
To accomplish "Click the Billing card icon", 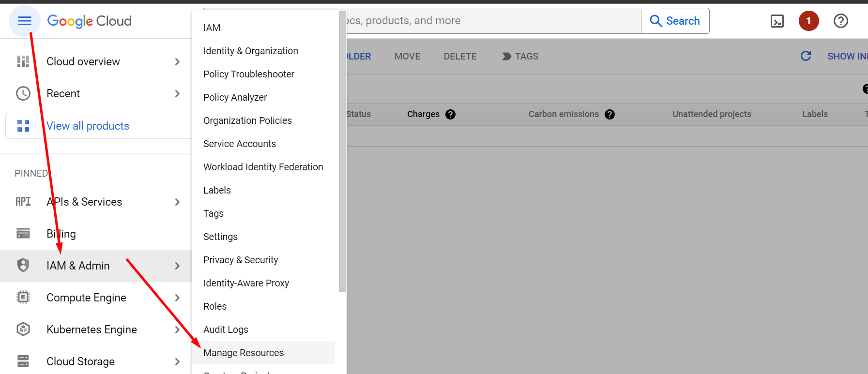I will point(23,234).
